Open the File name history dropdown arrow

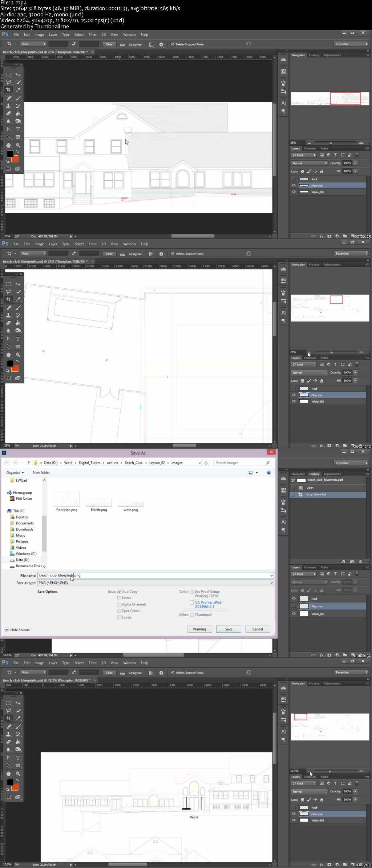tap(271, 575)
